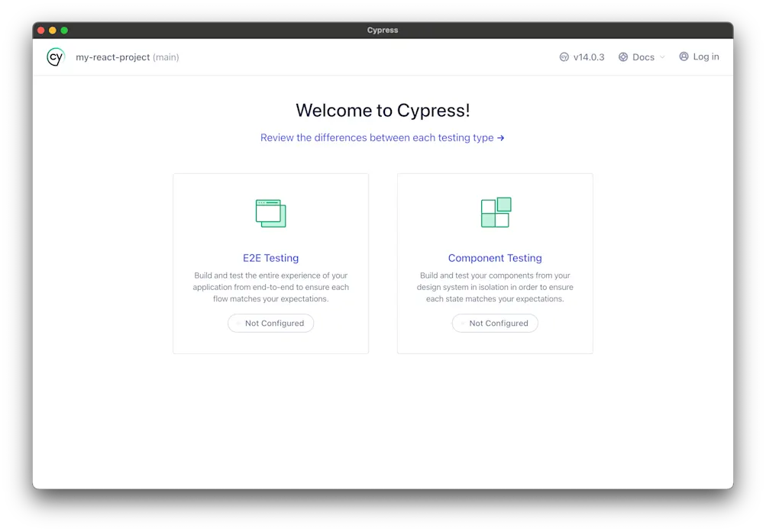766x532 pixels.
Task: Select the E2E Testing card
Action: pyautogui.click(x=270, y=263)
